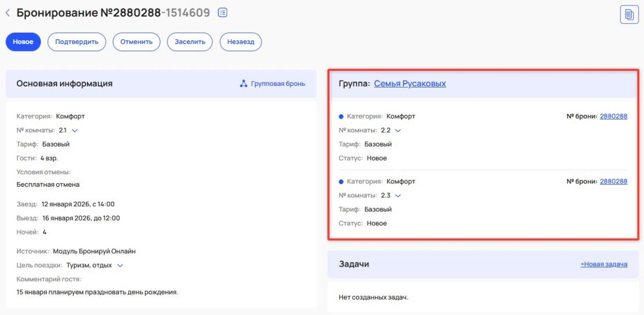Follow the second 2880288 booking number link

613,181
